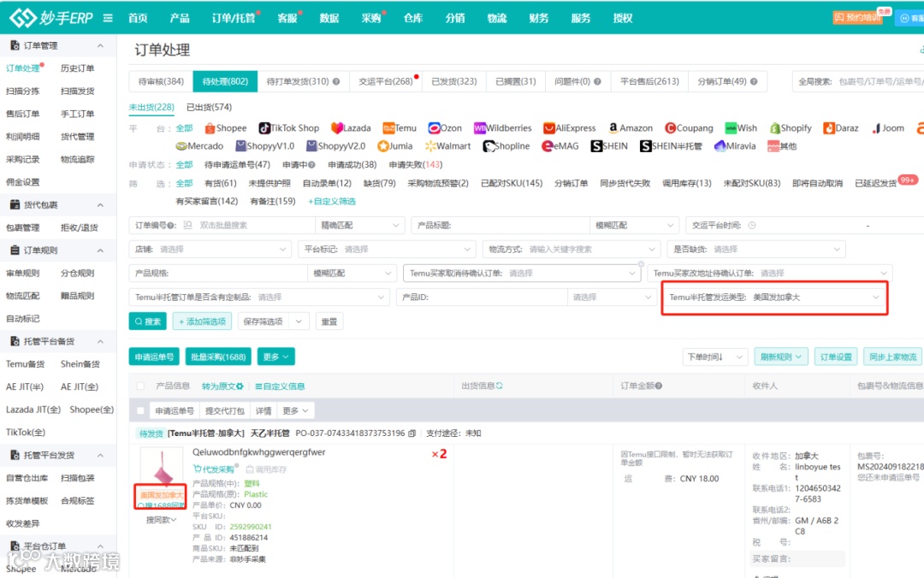Choose SHEIN platform filter

click(609, 146)
